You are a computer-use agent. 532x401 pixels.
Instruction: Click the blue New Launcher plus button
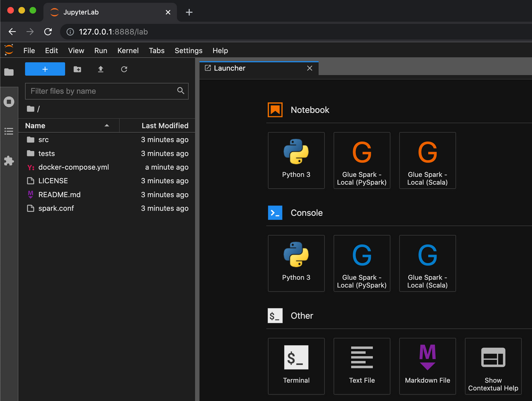[45, 69]
